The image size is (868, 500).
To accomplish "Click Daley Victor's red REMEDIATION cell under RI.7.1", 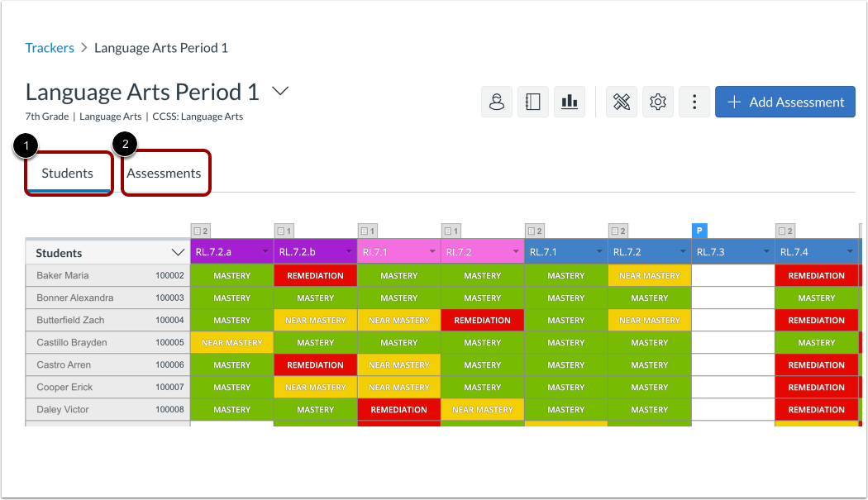I will [398, 409].
